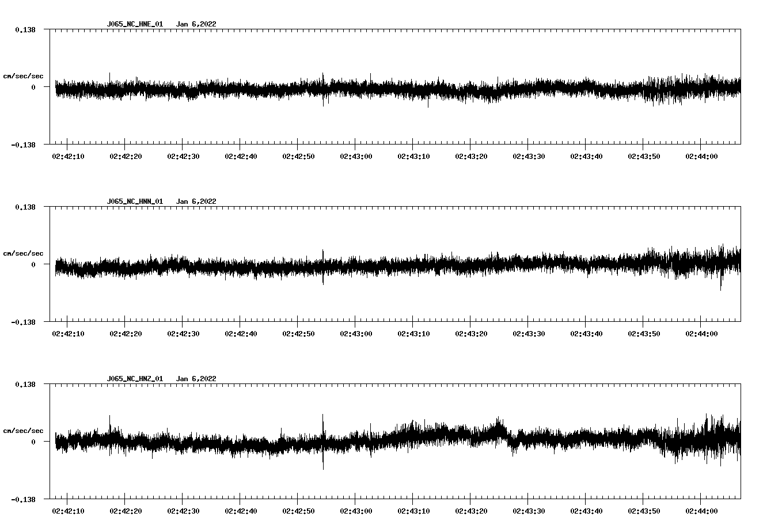Screen dimensions: 782x532
Task: Select the Jan 6,2022 date on HNN plot
Action: pos(196,202)
